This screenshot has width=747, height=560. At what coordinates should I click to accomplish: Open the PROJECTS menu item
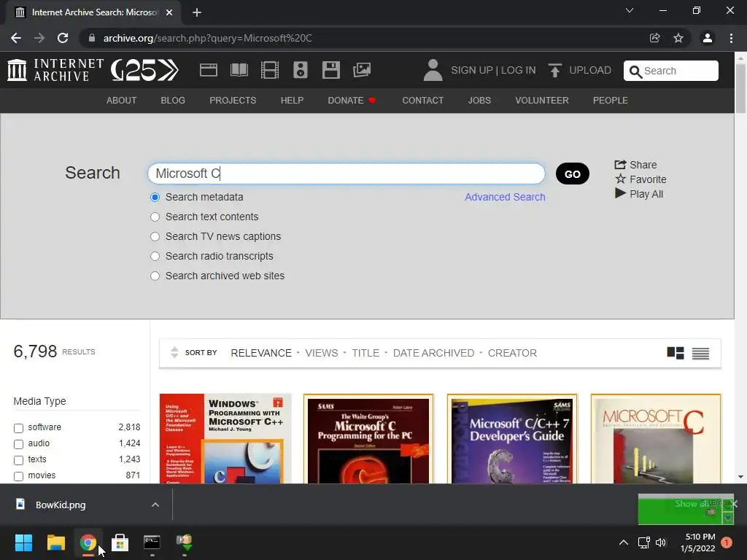click(x=233, y=101)
